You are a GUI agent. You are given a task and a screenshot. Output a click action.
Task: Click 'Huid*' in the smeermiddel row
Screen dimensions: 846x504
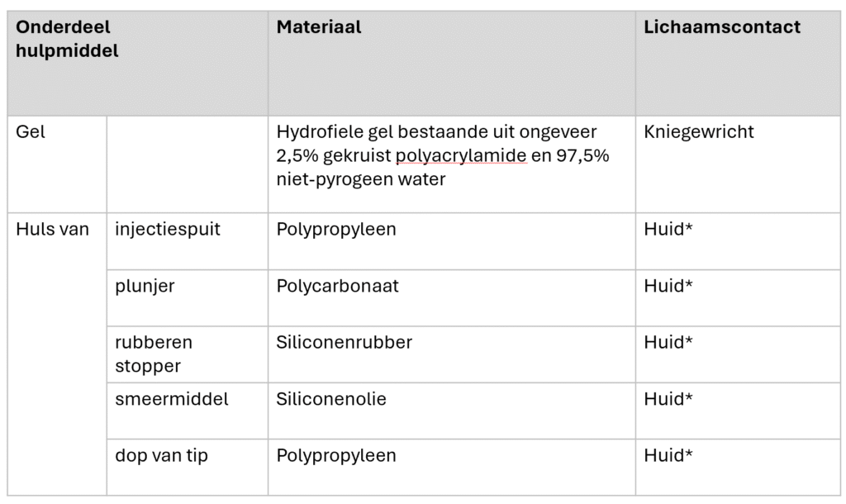[x=668, y=399]
